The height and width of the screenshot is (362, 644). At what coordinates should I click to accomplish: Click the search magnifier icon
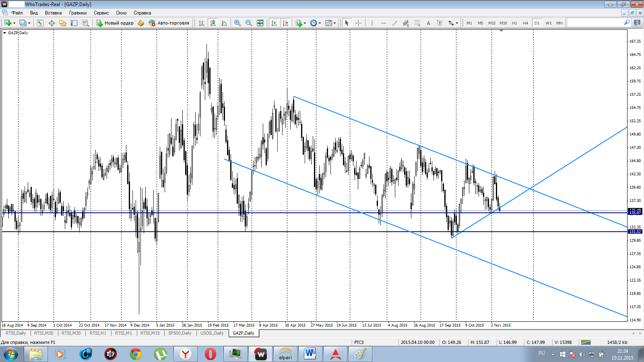(627, 23)
